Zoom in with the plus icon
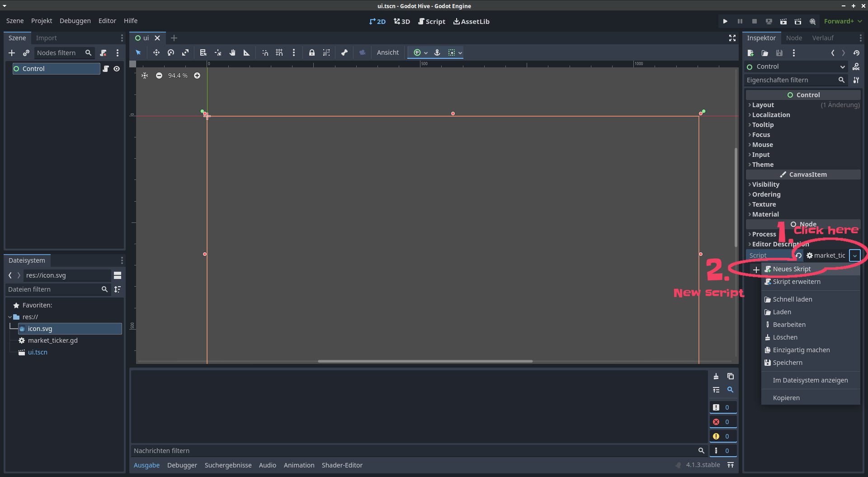 [x=197, y=76]
